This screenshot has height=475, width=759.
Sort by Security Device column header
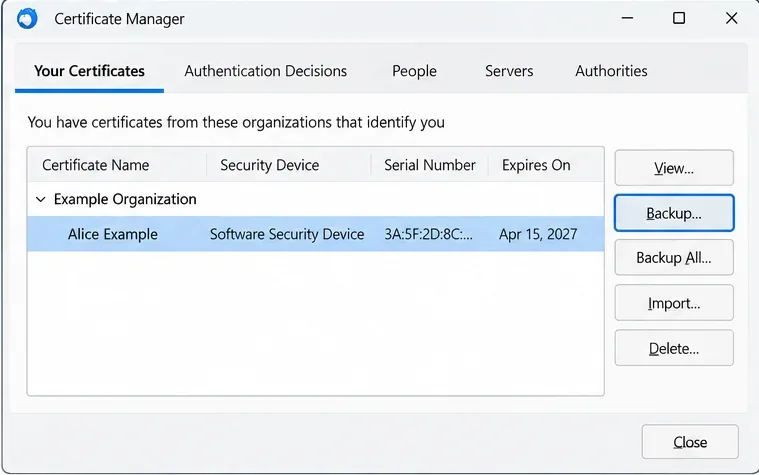289,165
